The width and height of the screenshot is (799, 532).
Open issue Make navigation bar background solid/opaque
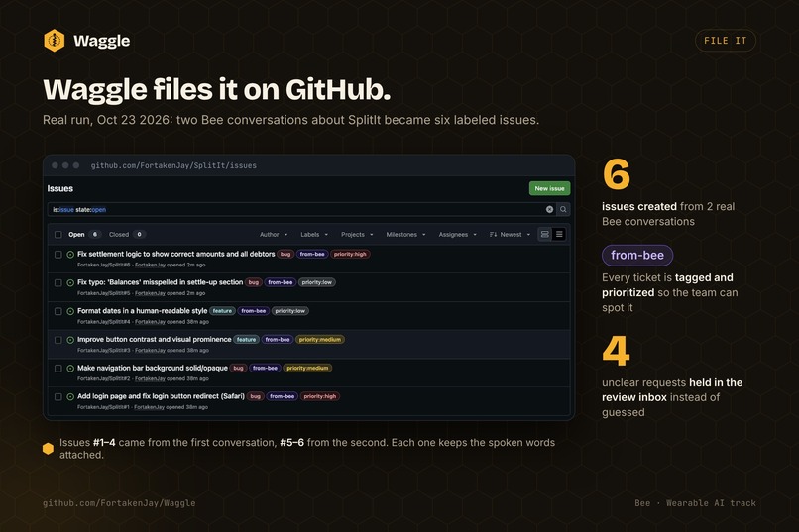(153, 368)
